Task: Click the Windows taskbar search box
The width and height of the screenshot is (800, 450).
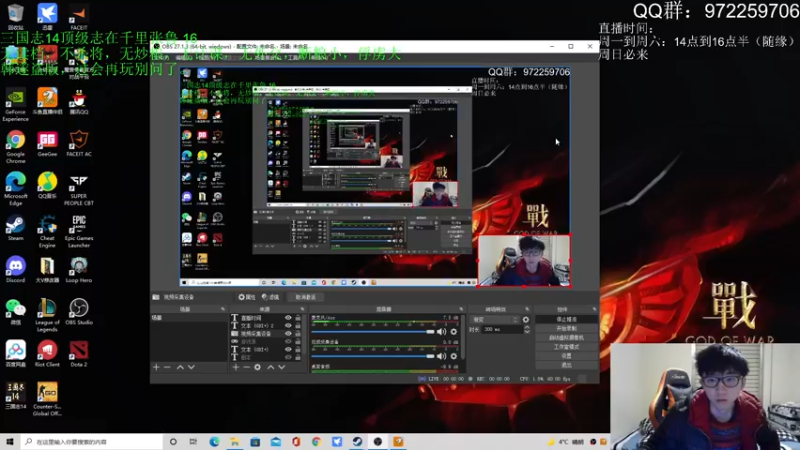Action: (92, 442)
